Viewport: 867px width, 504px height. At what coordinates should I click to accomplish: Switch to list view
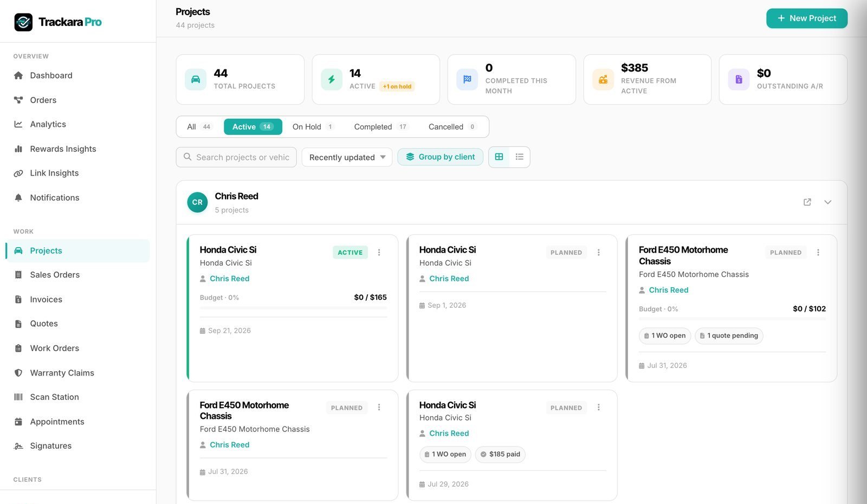click(x=520, y=157)
